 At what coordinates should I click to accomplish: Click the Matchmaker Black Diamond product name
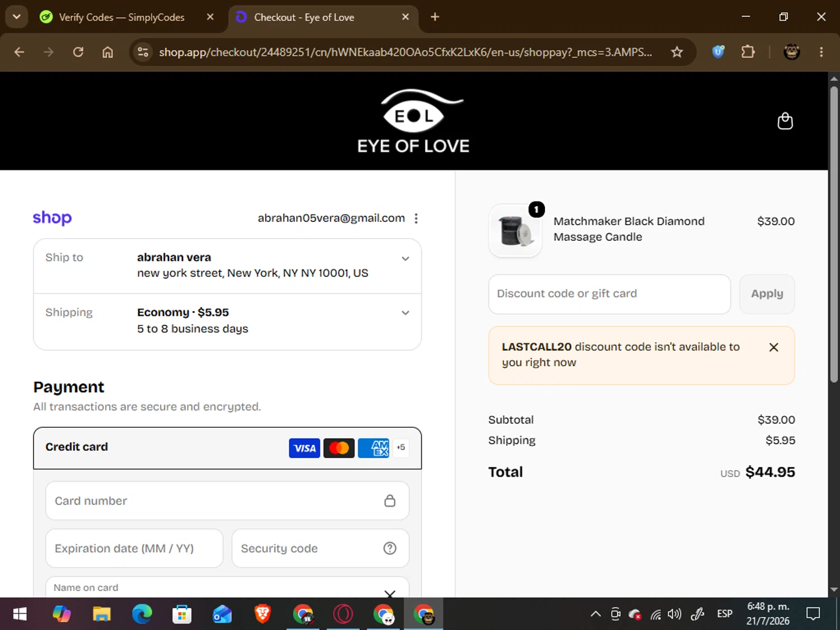coord(629,229)
